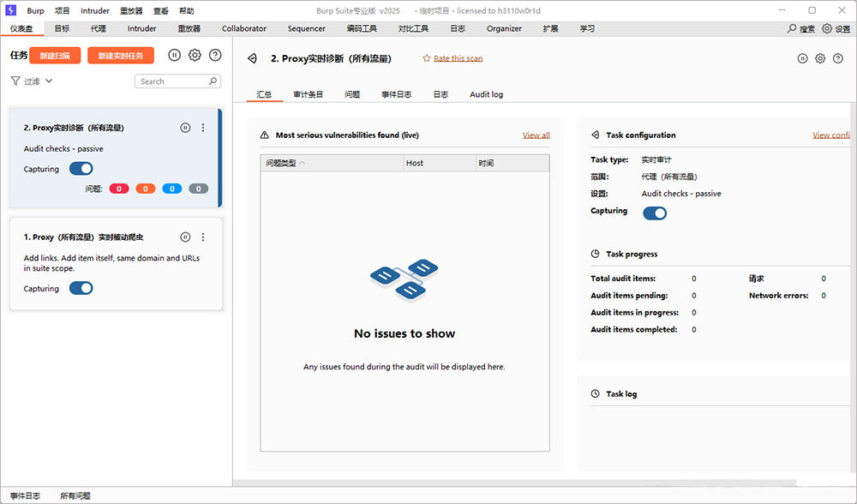
Task: Pause the scan via the pause icon in the detail header
Action: click(802, 57)
